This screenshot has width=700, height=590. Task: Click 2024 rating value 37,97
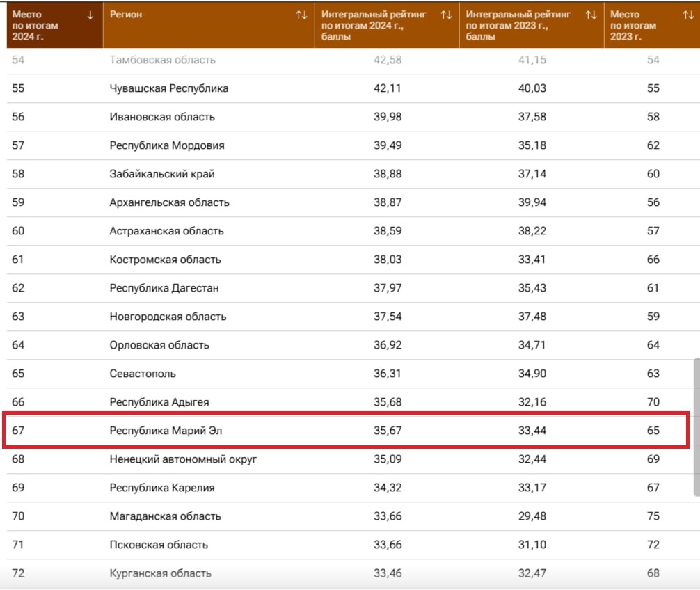point(388,288)
